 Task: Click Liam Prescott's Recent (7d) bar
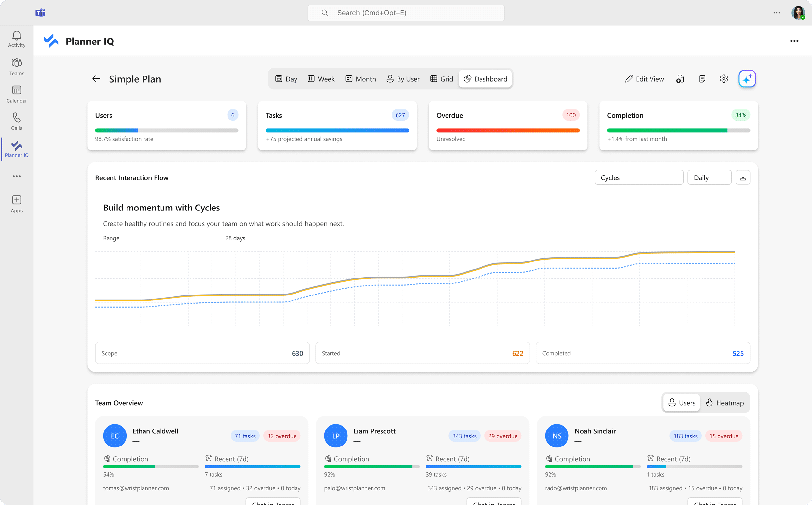click(x=473, y=466)
